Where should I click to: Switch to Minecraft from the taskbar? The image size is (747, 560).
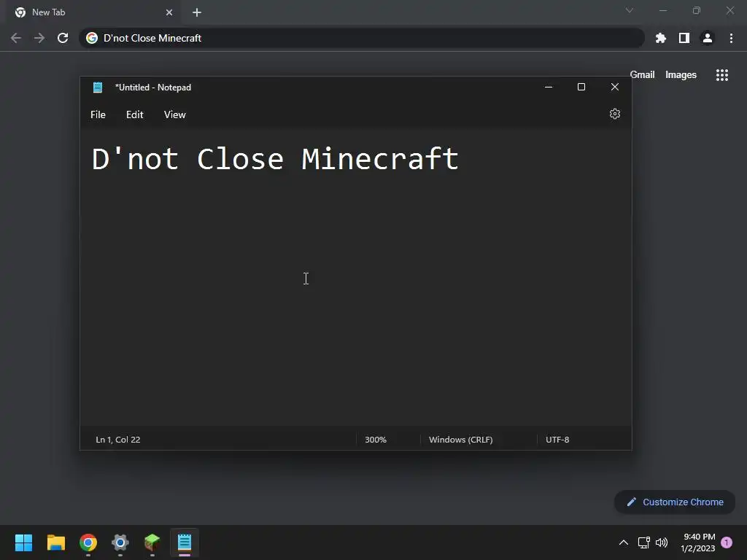click(x=152, y=542)
